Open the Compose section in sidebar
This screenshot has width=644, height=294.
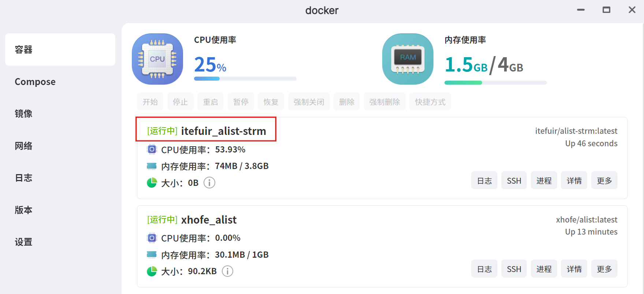coord(35,82)
